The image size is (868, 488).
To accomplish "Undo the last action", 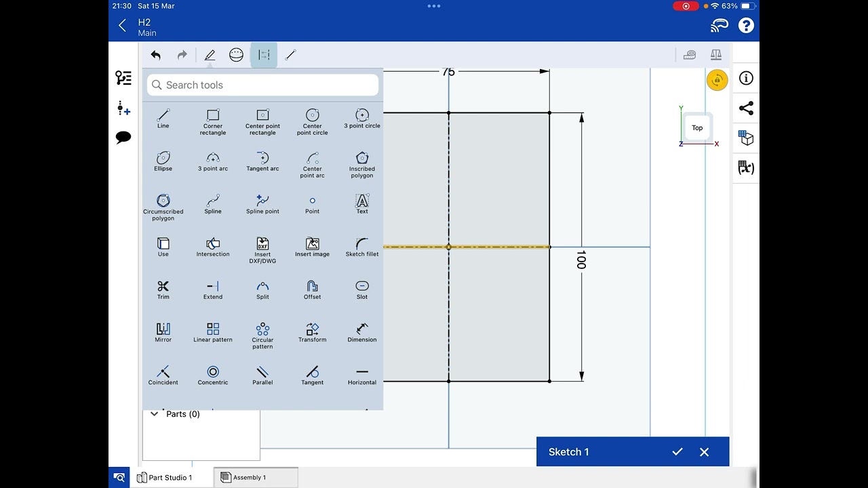I will click(x=156, y=55).
